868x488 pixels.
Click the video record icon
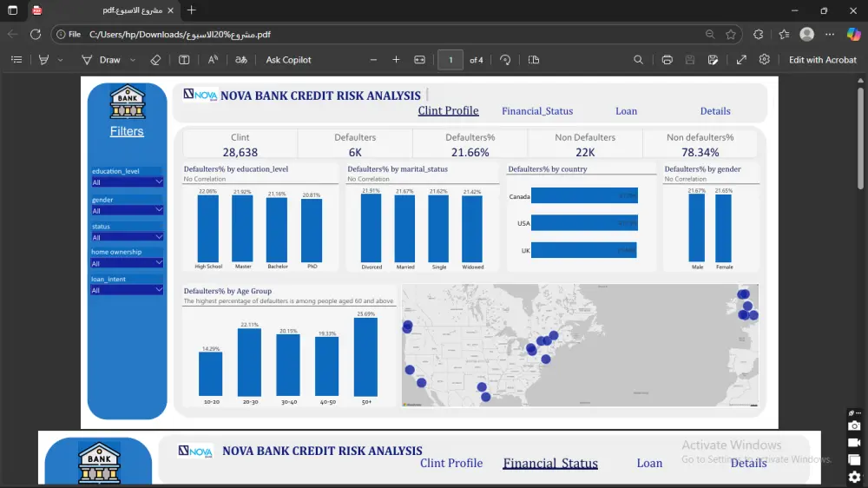[854, 443]
